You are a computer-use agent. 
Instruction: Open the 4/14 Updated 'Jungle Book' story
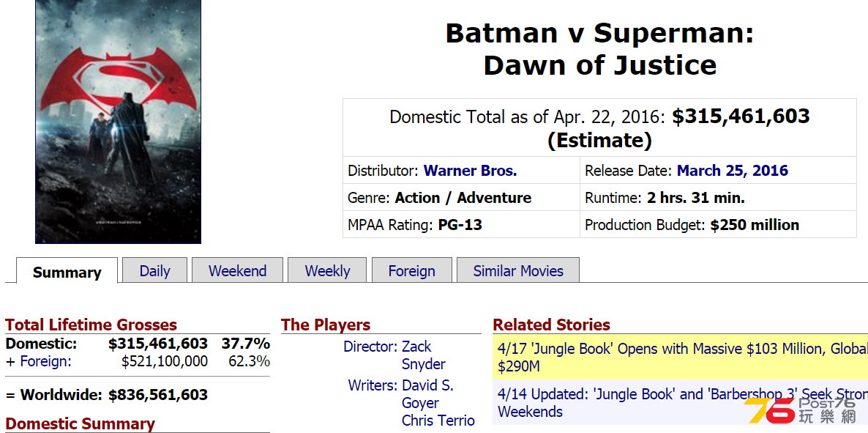[681, 402]
